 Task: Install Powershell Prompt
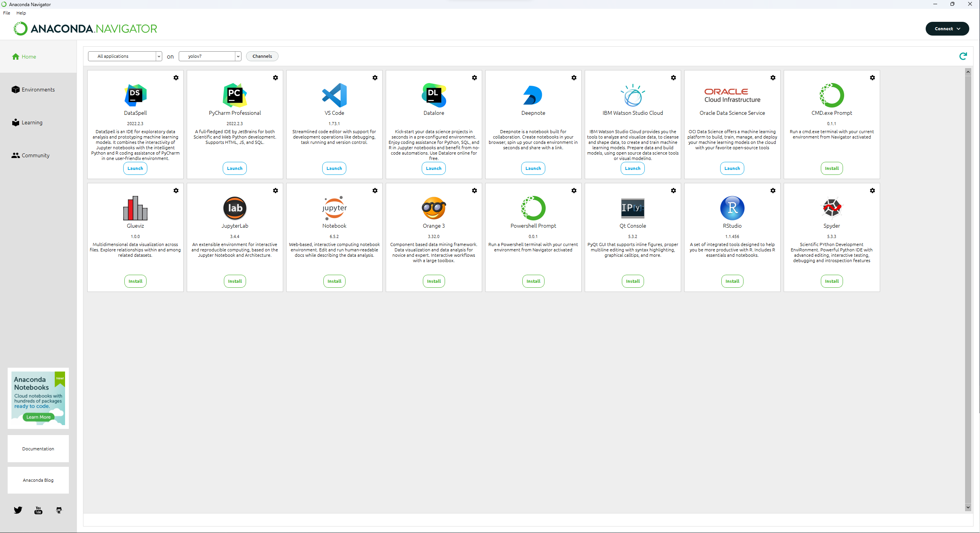(533, 281)
